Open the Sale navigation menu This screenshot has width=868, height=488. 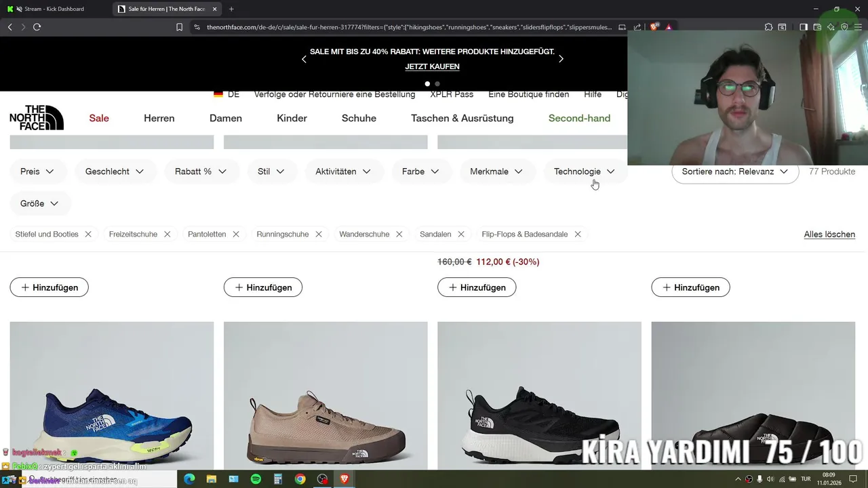(99, 118)
